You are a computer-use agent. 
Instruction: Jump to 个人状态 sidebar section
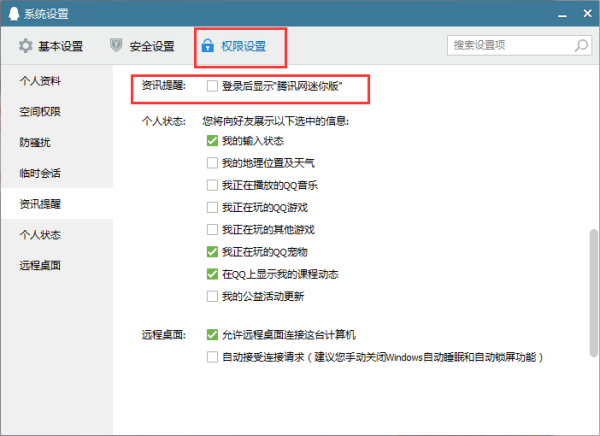[x=40, y=235]
